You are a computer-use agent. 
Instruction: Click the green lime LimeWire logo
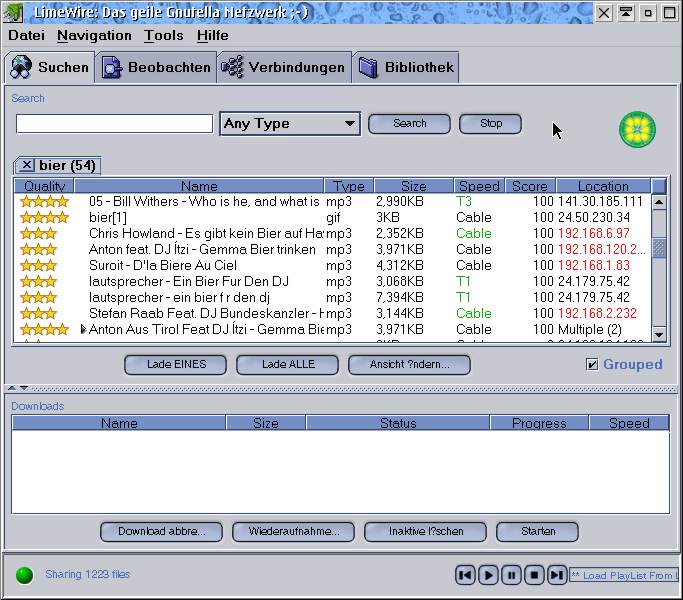[x=637, y=129]
